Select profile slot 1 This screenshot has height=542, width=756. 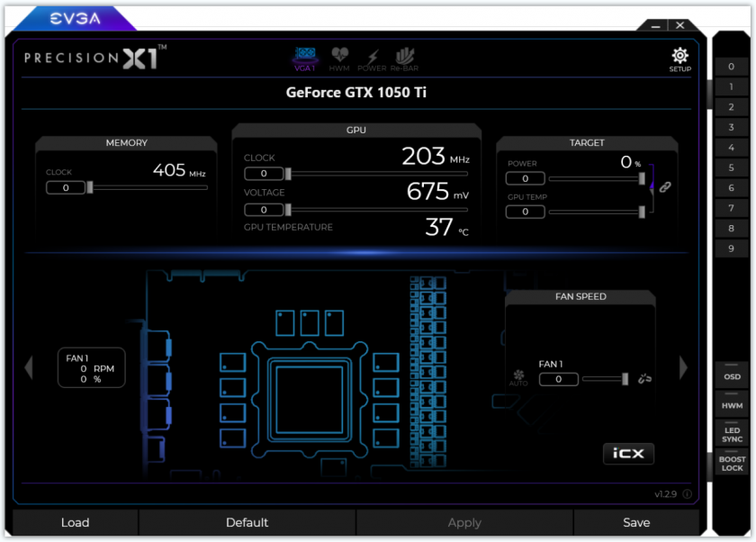[x=732, y=86]
